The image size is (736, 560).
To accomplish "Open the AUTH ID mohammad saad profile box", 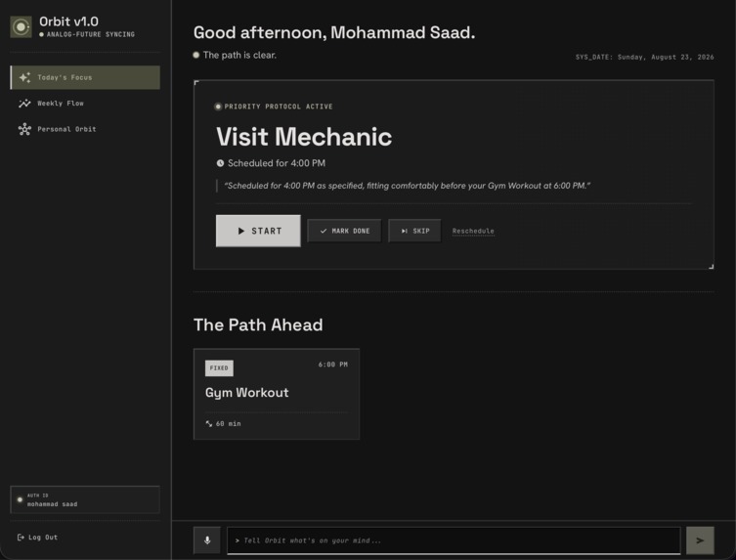I will click(85, 499).
